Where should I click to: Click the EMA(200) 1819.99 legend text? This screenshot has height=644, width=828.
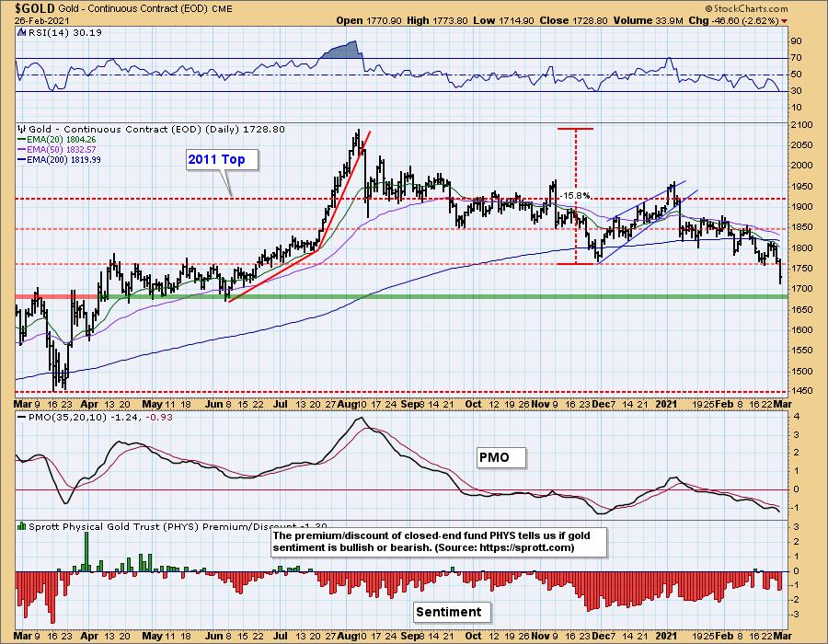pos(63,159)
